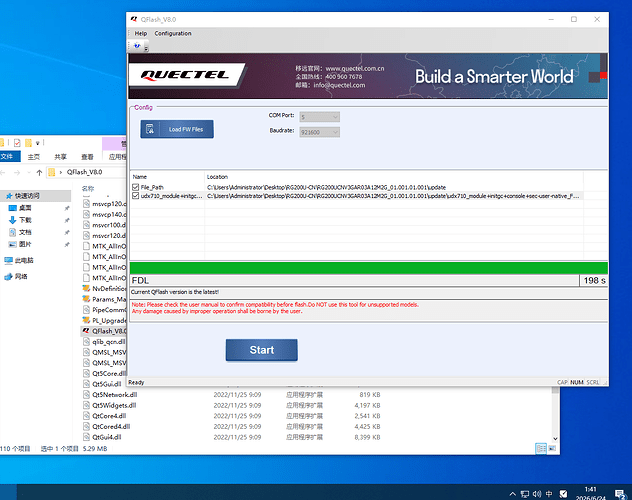Click the QFlash logo icon in title bar
Viewport: 632px width, 500px height.
(134, 19)
